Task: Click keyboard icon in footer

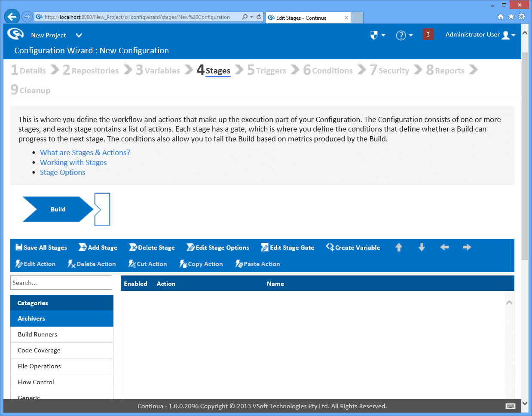Action: coord(511,406)
